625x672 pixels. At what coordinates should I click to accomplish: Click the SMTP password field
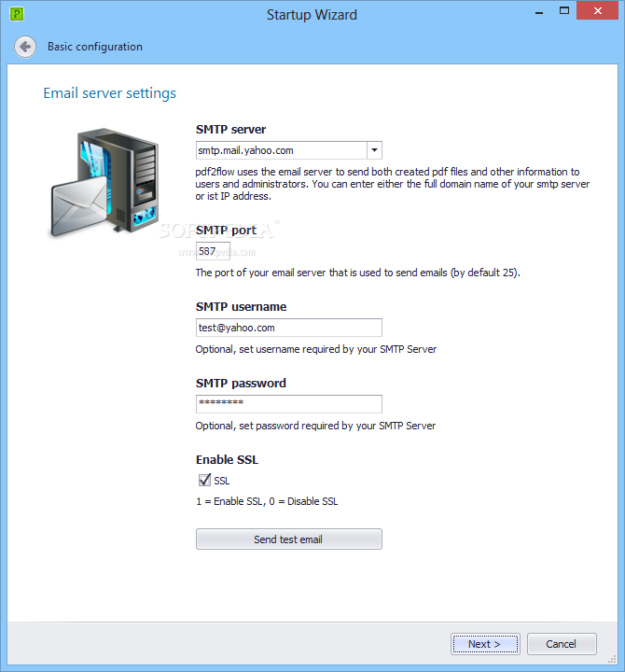289,404
